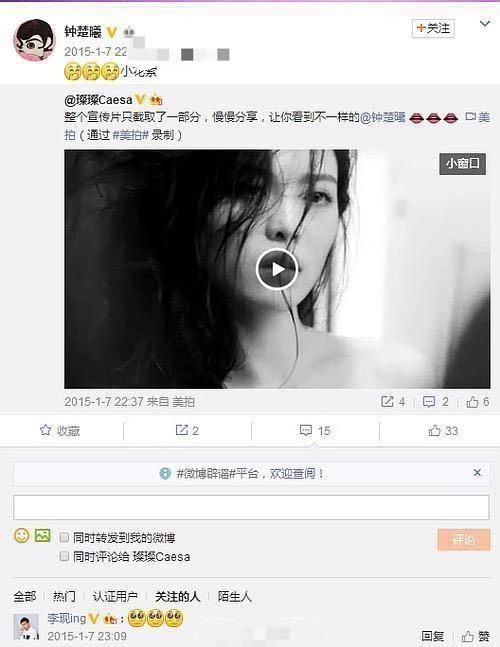Open the post options dropdown arrow
Screen dimensions: 500x647
point(485,24)
